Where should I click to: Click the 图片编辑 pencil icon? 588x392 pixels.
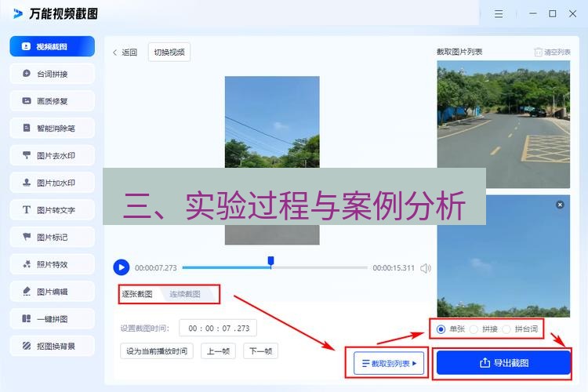[26, 292]
